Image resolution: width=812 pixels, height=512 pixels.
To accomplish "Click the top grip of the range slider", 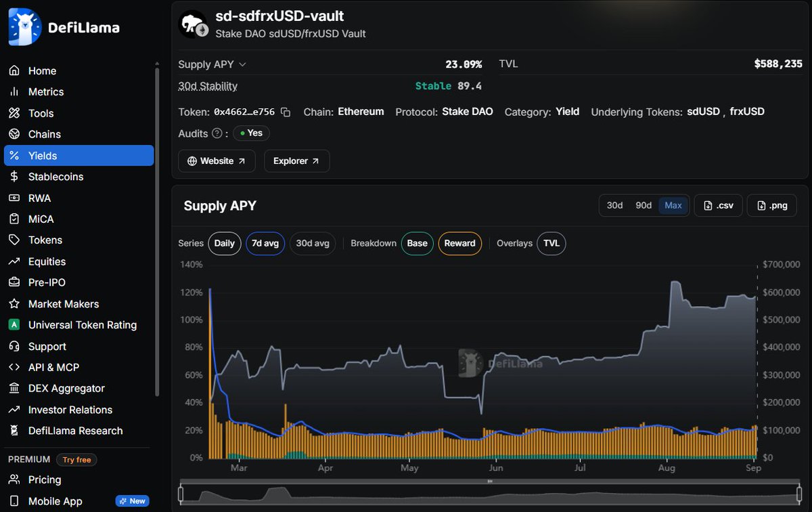I will (x=490, y=482).
